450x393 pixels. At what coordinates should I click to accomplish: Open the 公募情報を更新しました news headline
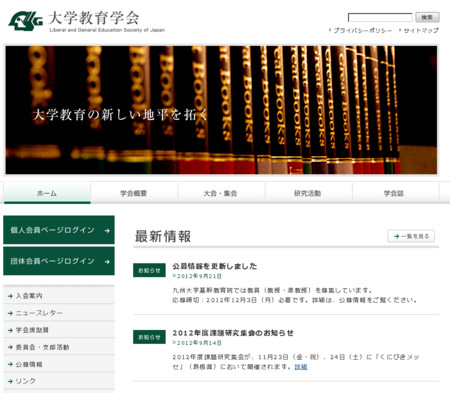pyautogui.click(x=215, y=266)
